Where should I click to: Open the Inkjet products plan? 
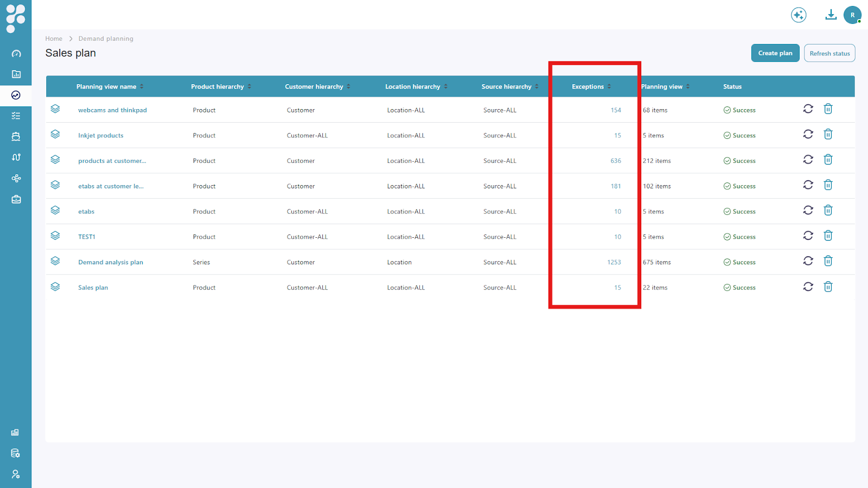pyautogui.click(x=100, y=136)
